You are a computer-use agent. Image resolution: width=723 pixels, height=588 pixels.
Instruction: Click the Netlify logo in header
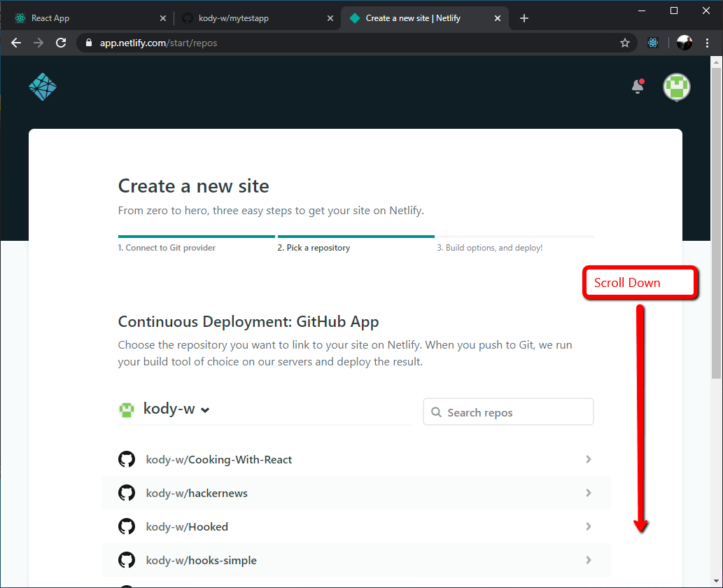43,87
